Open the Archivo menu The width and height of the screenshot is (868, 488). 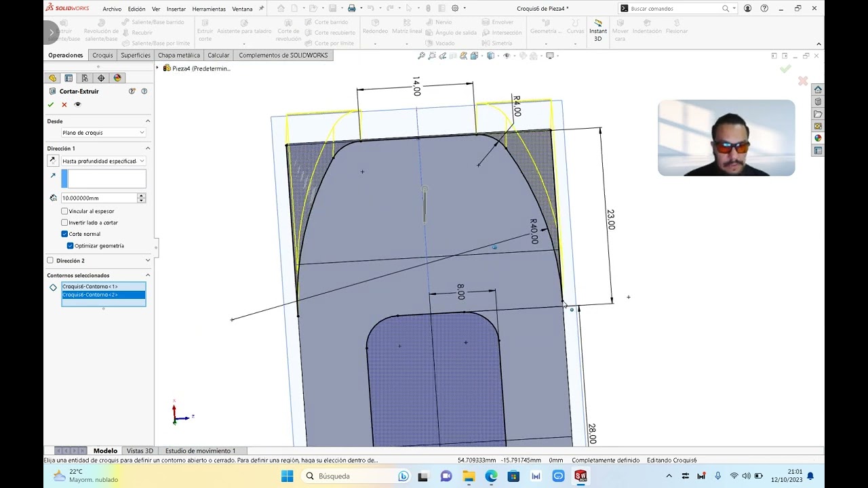[x=112, y=9]
